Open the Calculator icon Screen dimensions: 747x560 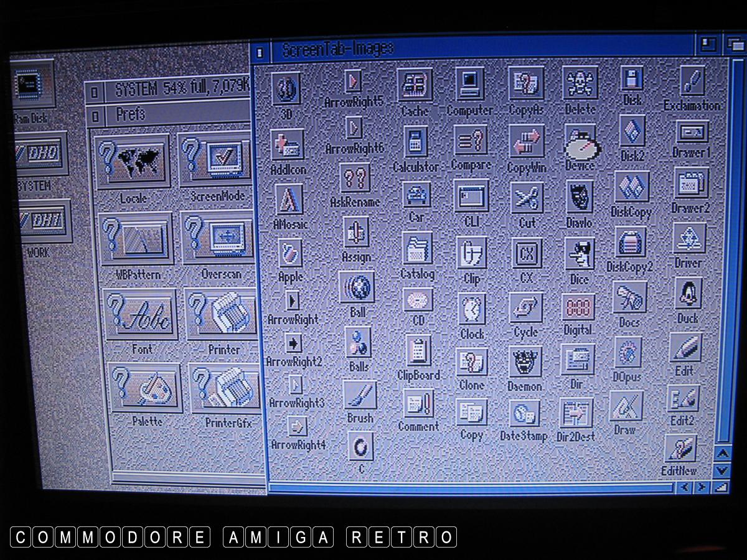[x=415, y=142]
